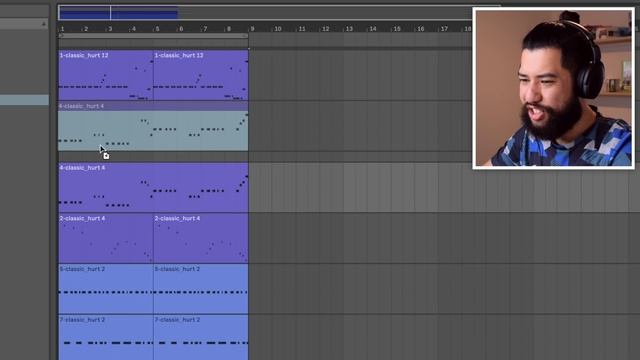Click bar 7 on the timeline ruler
Screen dimensions: 640x360
[205, 29]
